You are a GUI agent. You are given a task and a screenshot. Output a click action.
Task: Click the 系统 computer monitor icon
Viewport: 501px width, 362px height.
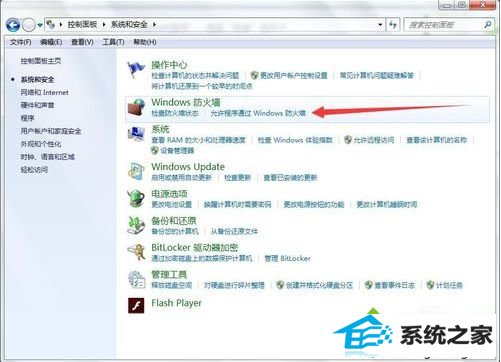tap(136, 134)
